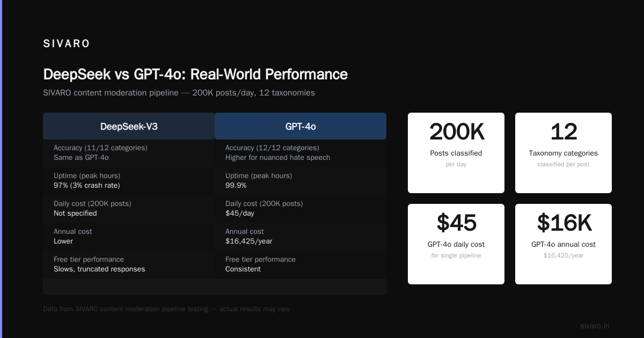
Task: Click 'for single pipeline' caption
Action: pos(456,255)
